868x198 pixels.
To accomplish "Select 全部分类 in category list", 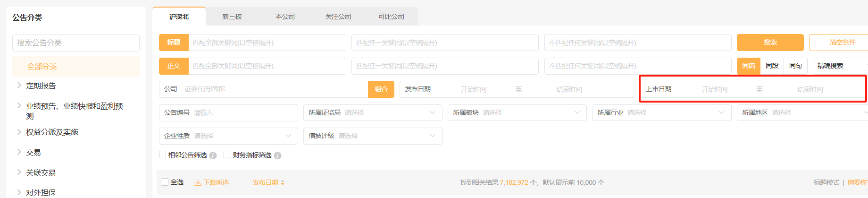I will [76, 67].
